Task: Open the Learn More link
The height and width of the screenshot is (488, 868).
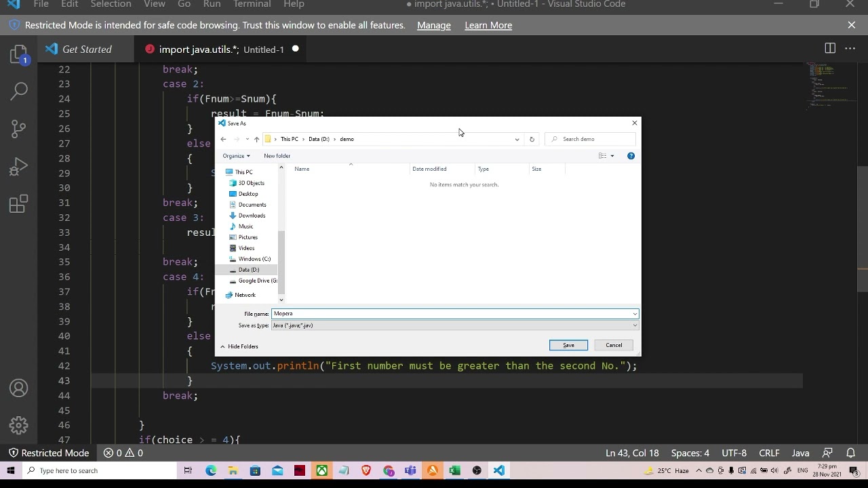Action: (488, 25)
